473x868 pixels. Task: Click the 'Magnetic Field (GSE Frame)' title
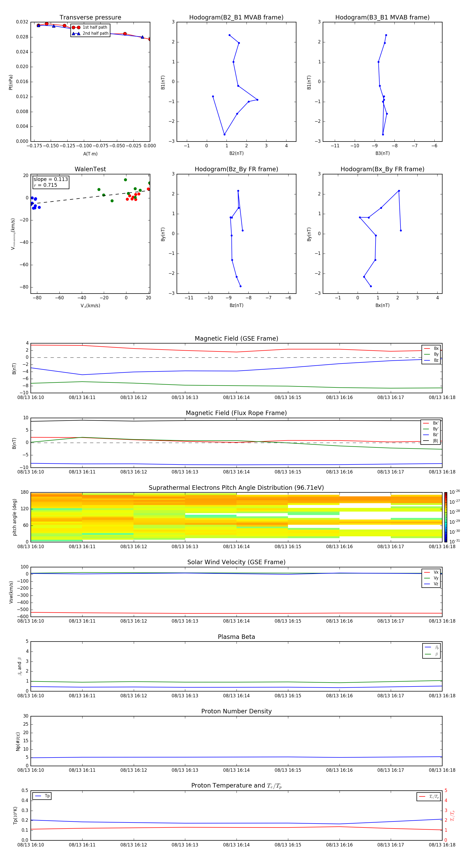point(236,339)
